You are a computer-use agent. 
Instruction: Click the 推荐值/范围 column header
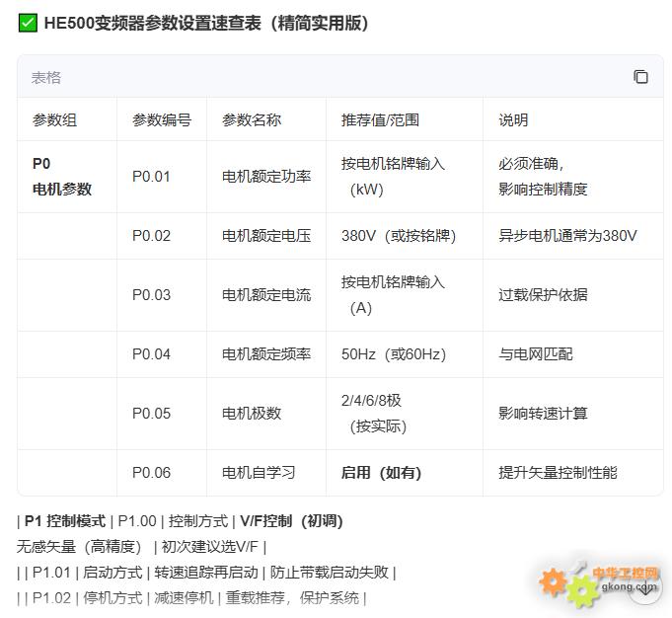380,119
